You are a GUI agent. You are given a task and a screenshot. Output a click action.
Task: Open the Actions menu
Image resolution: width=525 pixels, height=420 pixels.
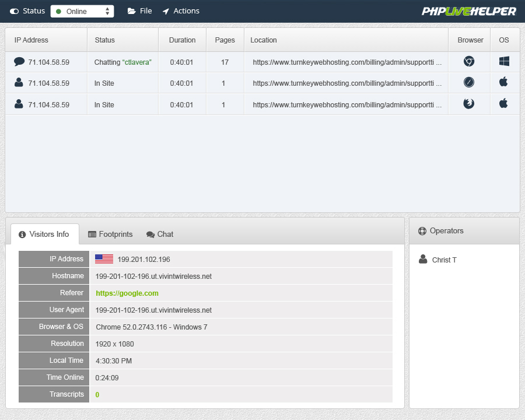tap(181, 11)
